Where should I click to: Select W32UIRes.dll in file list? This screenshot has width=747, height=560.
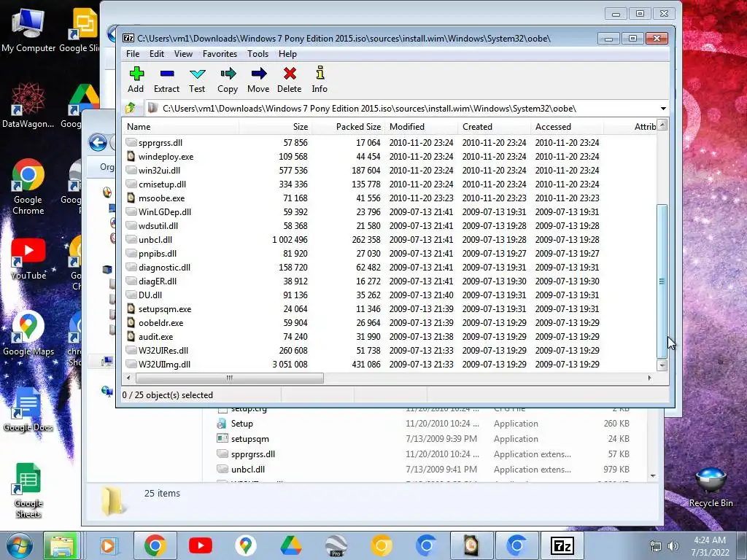pyautogui.click(x=163, y=351)
